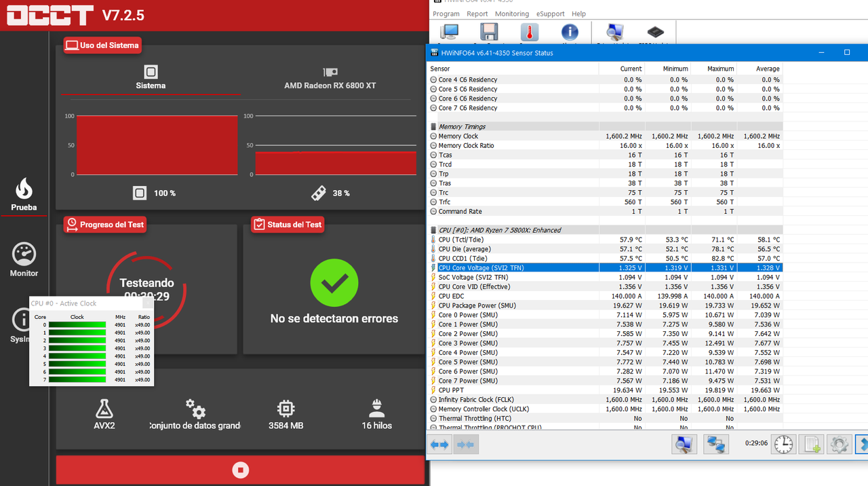The width and height of the screenshot is (868, 486).
Task: Open the Report menu in HWiNFO64
Action: pyautogui.click(x=477, y=14)
